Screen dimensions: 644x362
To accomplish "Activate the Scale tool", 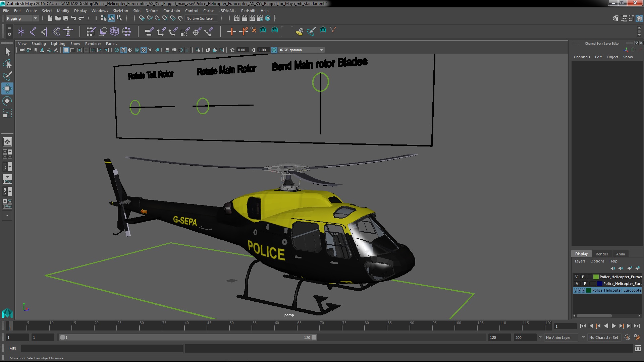I will click(x=7, y=113).
